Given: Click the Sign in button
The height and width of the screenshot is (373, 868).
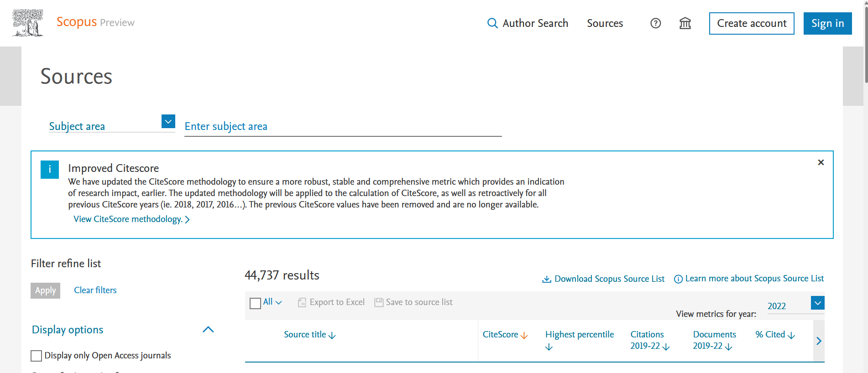Looking at the screenshot, I should pos(827,23).
